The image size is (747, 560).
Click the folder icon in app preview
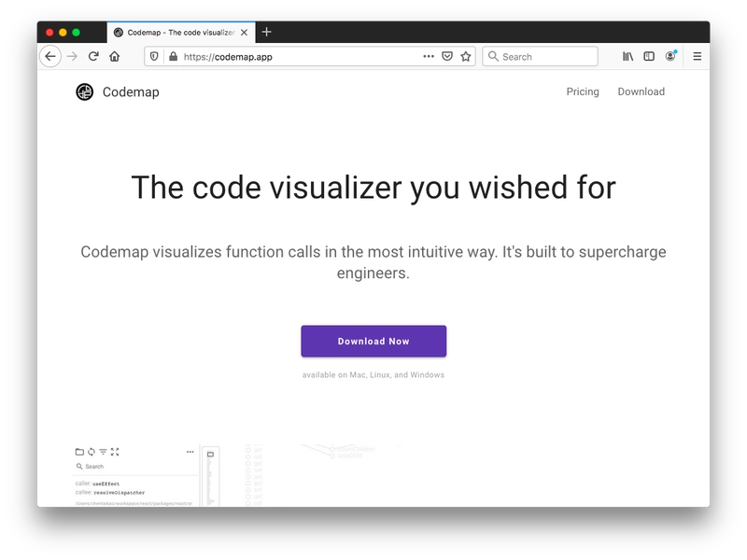[x=79, y=452]
